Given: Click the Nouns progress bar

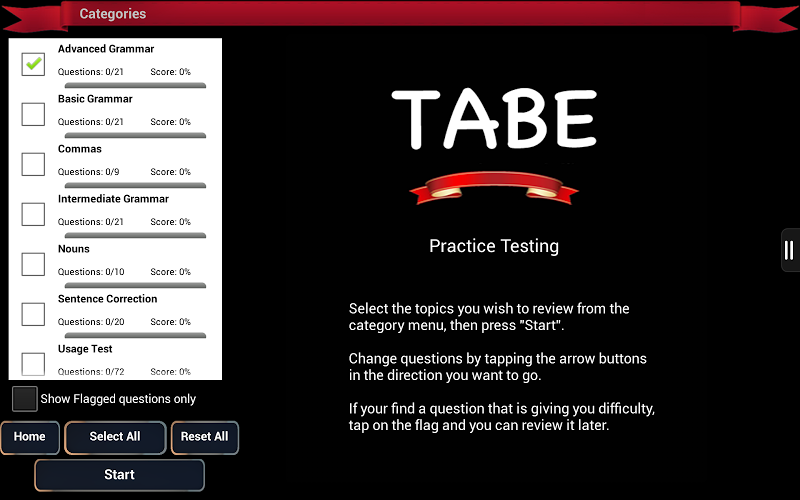Looking at the screenshot, I should tap(135, 285).
